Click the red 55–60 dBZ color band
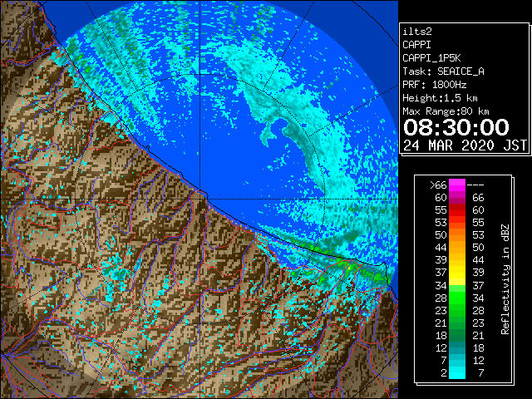 [457, 210]
